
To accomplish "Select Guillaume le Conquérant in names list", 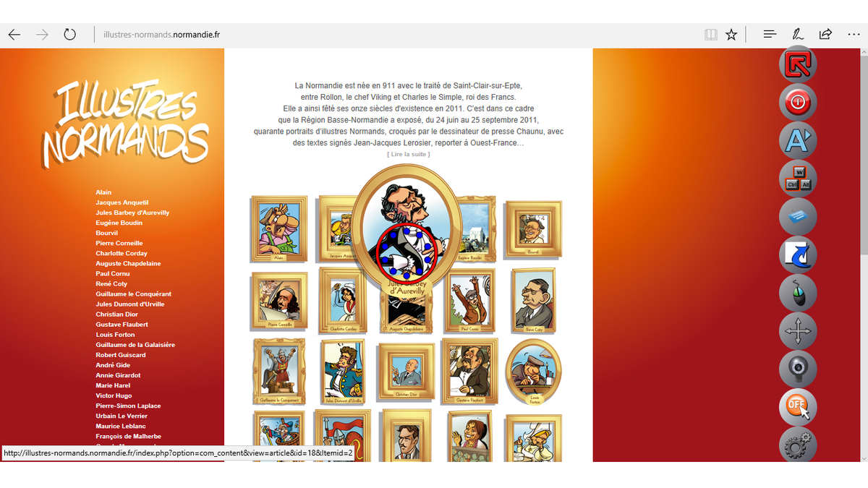I will pos(133,294).
